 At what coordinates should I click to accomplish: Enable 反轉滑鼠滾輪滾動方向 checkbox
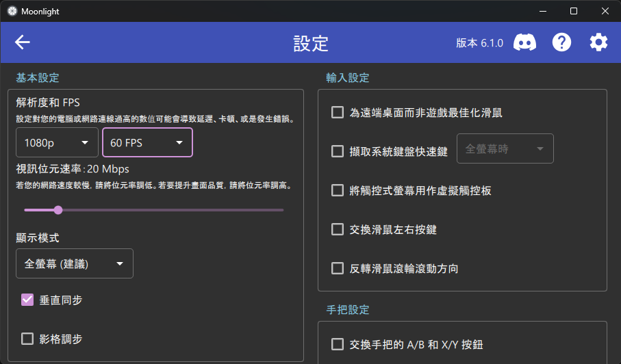point(338,268)
